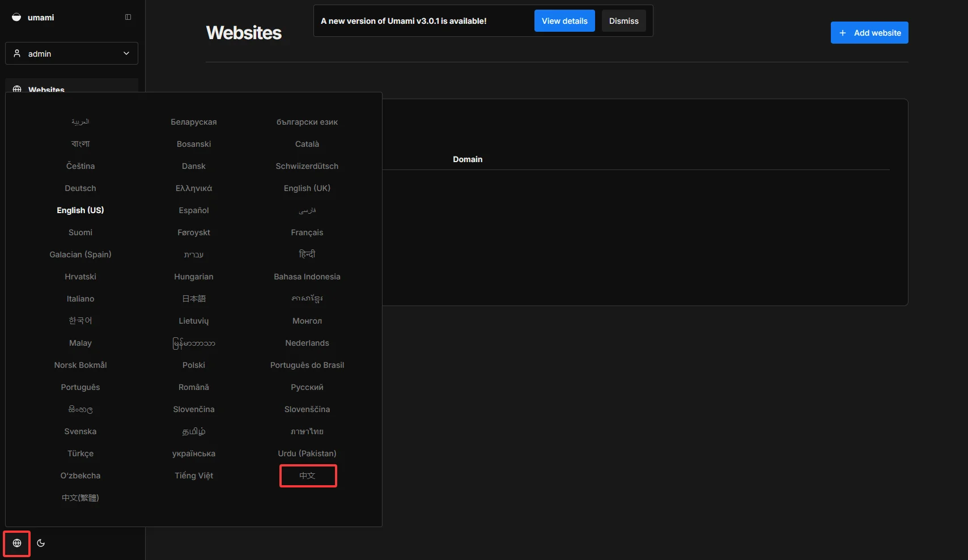Choose Deutsch from language list

(x=80, y=188)
